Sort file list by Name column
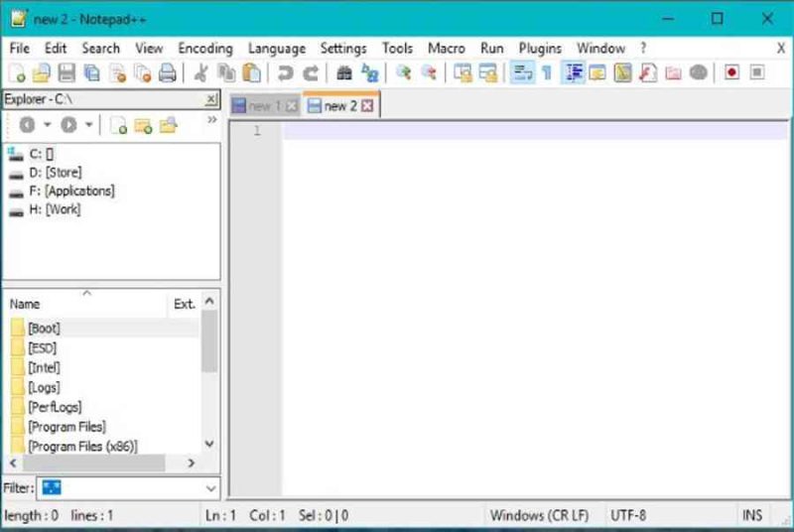 click(x=86, y=304)
